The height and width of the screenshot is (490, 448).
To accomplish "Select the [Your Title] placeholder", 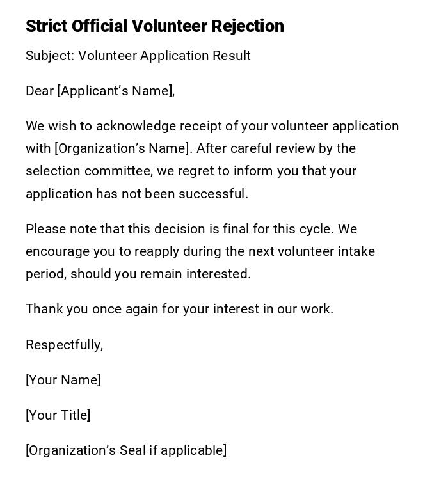I will [x=58, y=415].
